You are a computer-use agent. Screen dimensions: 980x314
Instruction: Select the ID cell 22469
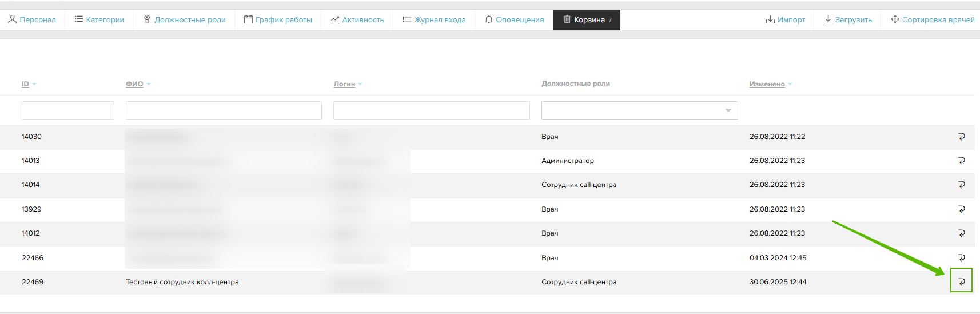[x=33, y=282]
